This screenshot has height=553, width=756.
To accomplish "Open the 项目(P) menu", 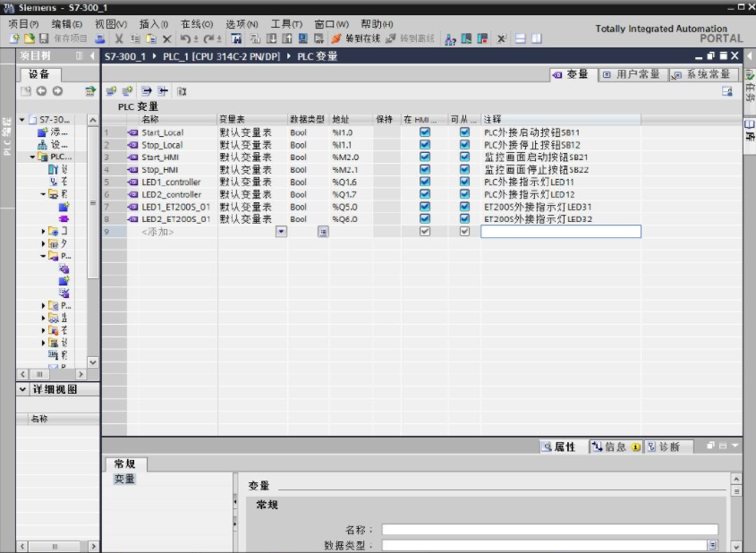I will (23, 24).
